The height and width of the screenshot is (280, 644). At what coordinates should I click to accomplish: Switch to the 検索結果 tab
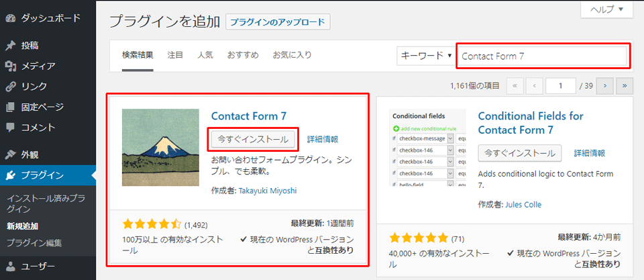coord(138,55)
